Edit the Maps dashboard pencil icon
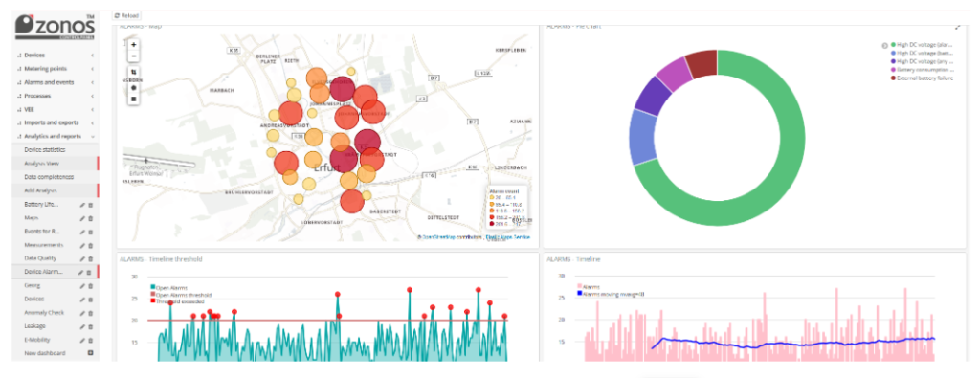The image size is (980, 378). tap(82, 219)
